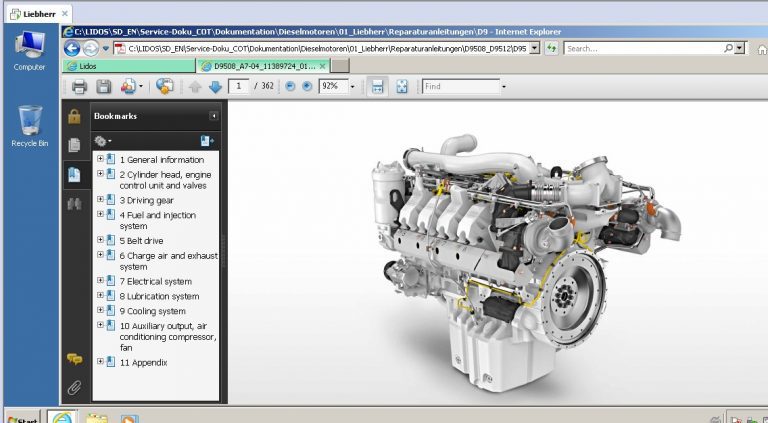Go to next page with down arrow

pyautogui.click(x=215, y=87)
